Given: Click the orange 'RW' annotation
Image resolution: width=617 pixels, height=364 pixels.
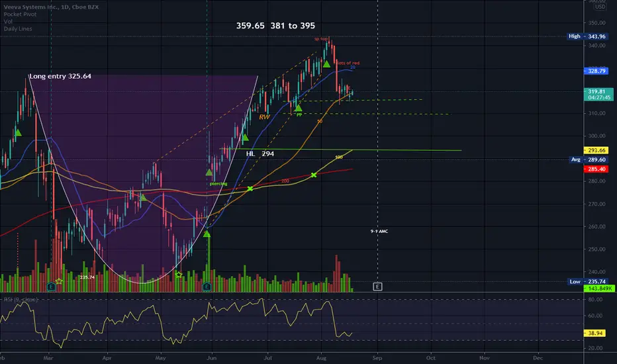Looking at the screenshot, I should [264, 117].
